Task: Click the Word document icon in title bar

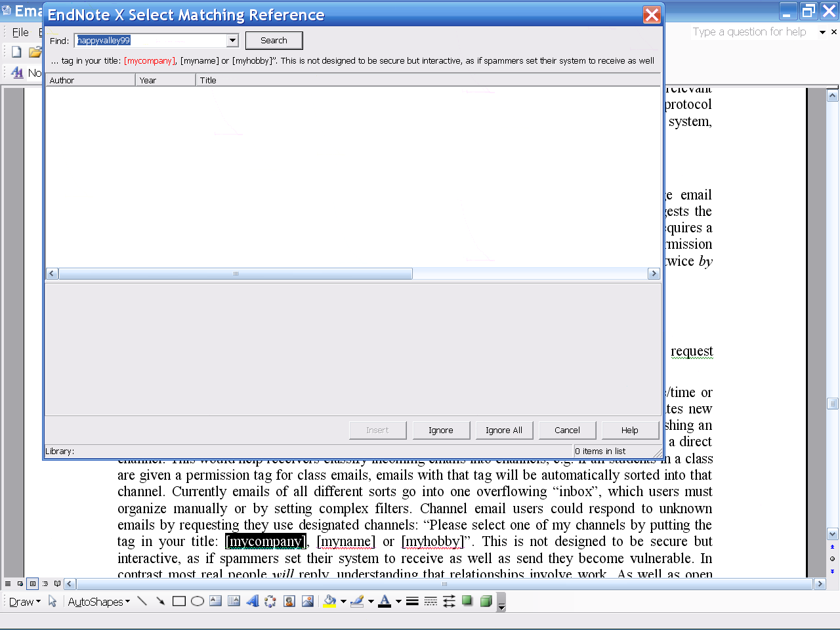Action: tap(7, 10)
